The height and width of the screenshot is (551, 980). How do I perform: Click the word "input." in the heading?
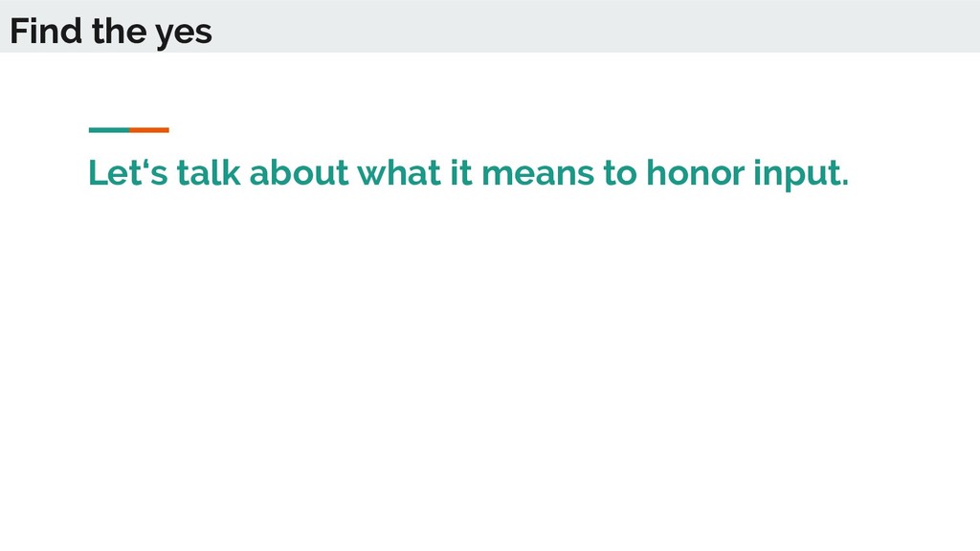pyautogui.click(x=801, y=174)
